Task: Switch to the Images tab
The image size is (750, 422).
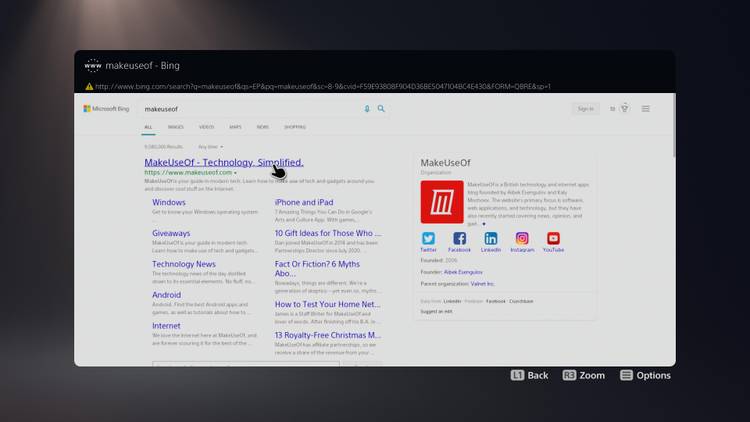Action: (176, 127)
